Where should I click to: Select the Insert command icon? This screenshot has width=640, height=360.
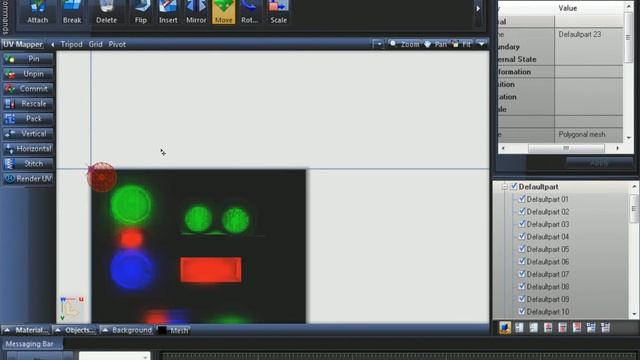pyautogui.click(x=168, y=12)
